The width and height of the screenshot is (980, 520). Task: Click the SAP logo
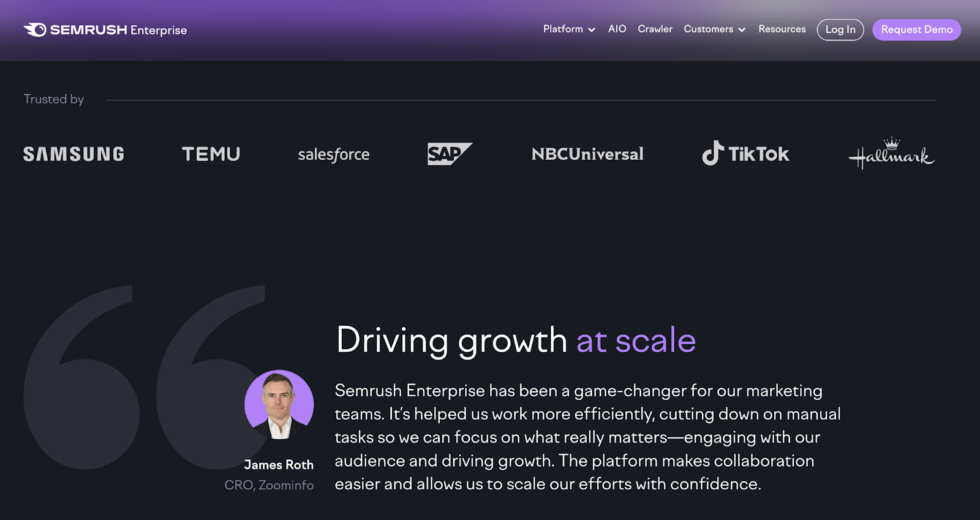449,154
